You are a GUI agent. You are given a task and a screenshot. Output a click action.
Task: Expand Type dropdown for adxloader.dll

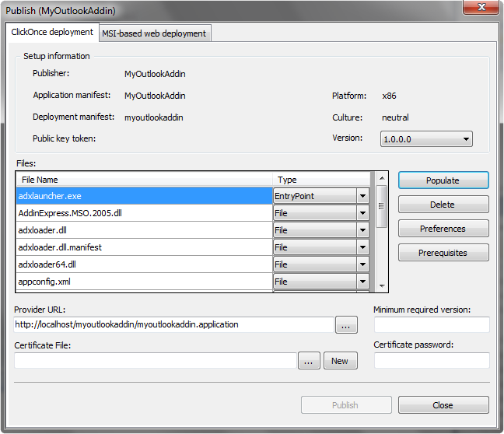pyautogui.click(x=363, y=230)
